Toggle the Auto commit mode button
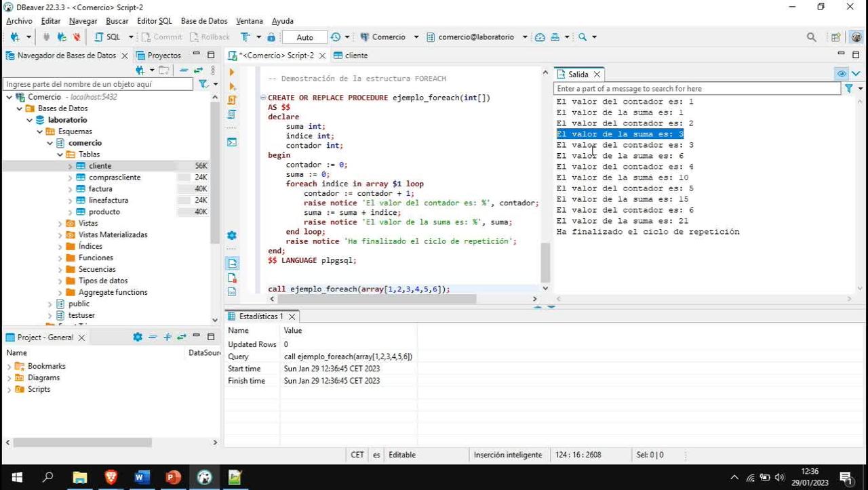This screenshot has width=868, height=490. pos(304,37)
